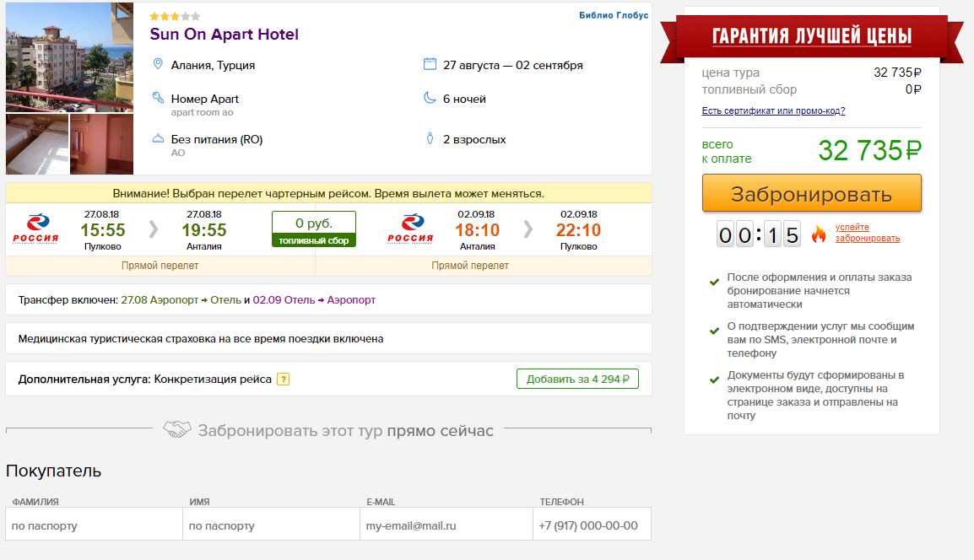
Task: Click the person icon next to 2 взрослых
Action: (430, 138)
